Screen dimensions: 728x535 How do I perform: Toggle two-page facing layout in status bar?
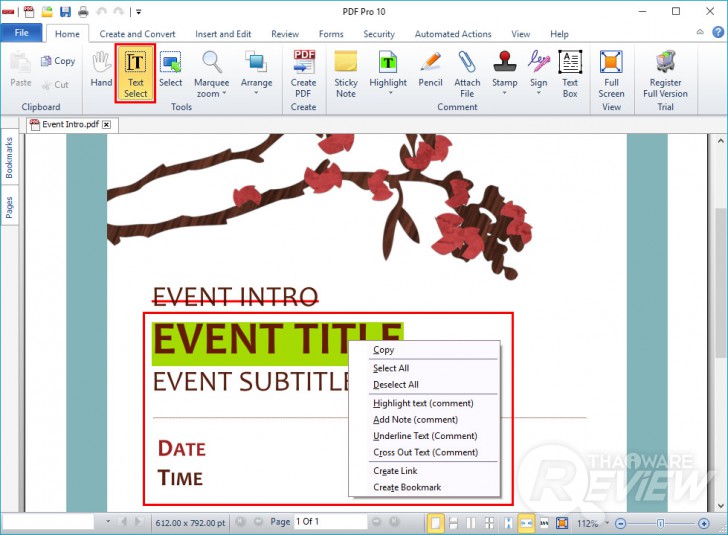pyautogui.click(x=471, y=523)
